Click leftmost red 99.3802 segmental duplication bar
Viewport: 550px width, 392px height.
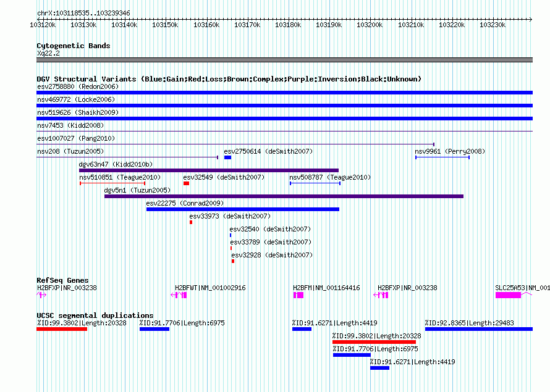pyautogui.click(x=62, y=329)
